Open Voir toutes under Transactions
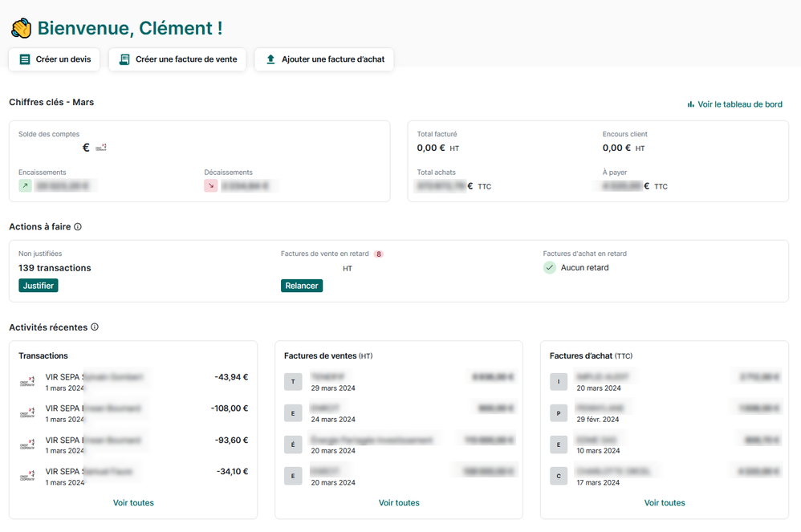 pyautogui.click(x=133, y=503)
